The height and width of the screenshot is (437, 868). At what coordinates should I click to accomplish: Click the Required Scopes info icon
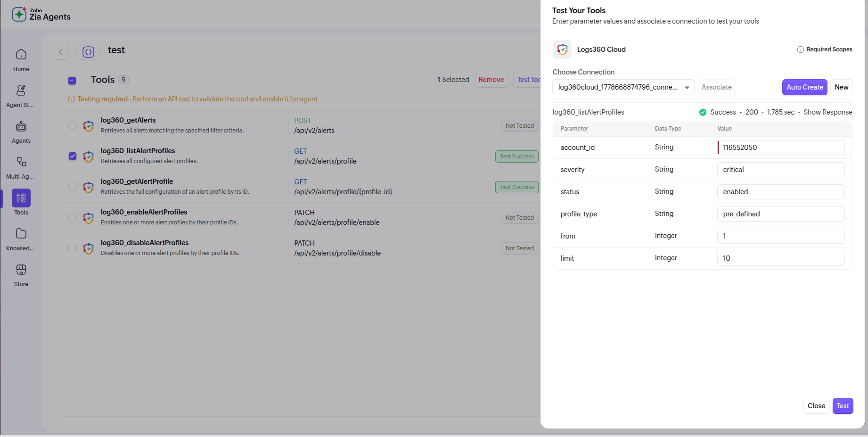click(x=801, y=49)
